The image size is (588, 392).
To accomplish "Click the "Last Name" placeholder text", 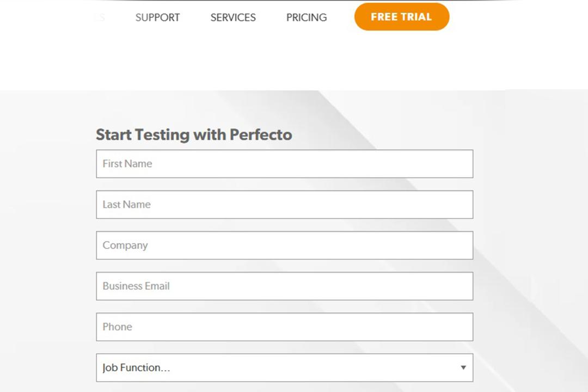I will pos(126,205).
